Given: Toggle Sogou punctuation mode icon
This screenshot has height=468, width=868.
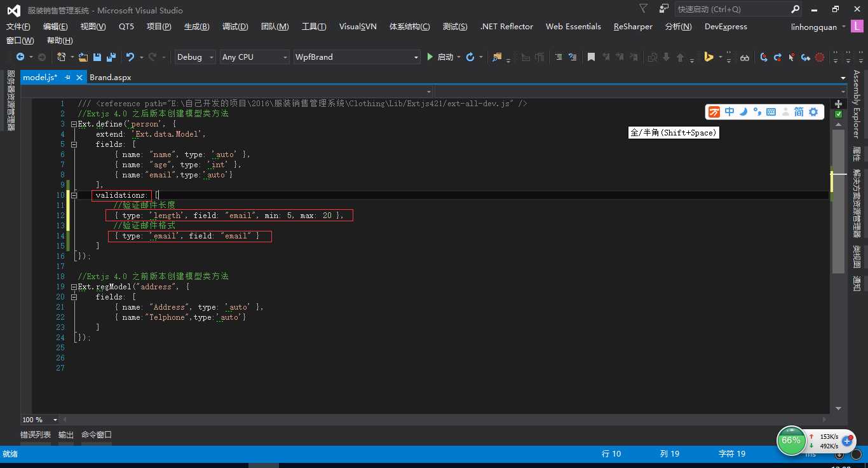Looking at the screenshot, I should click(x=757, y=112).
